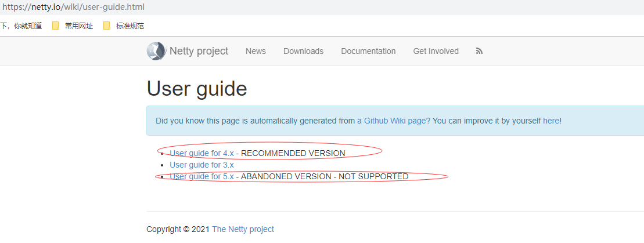The image size is (644, 243).
Task: Open the Documentation menu
Action: (x=368, y=51)
